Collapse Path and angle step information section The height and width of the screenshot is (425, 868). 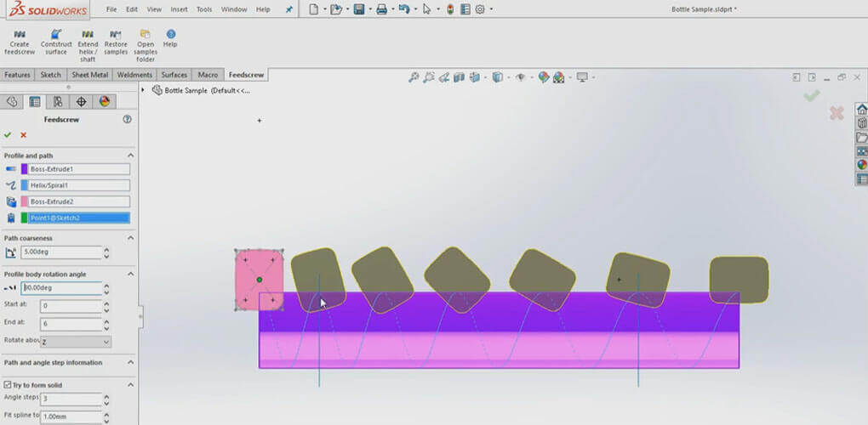pos(131,363)
